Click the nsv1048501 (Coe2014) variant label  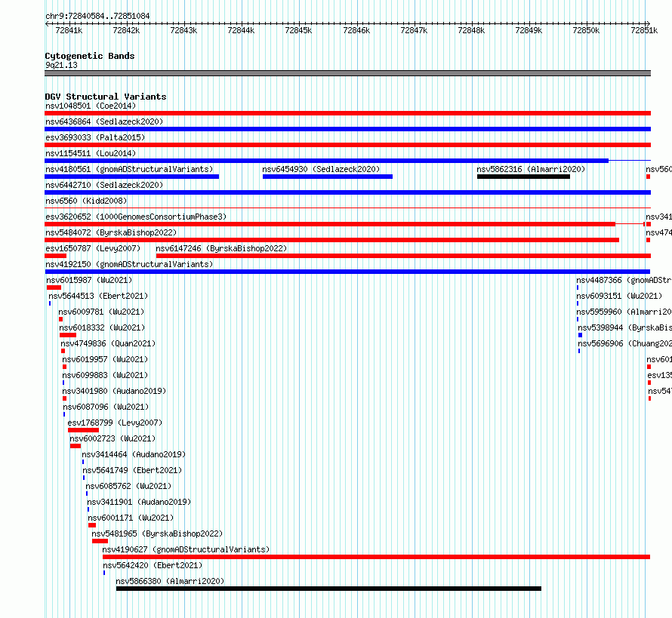click(91, 106)
